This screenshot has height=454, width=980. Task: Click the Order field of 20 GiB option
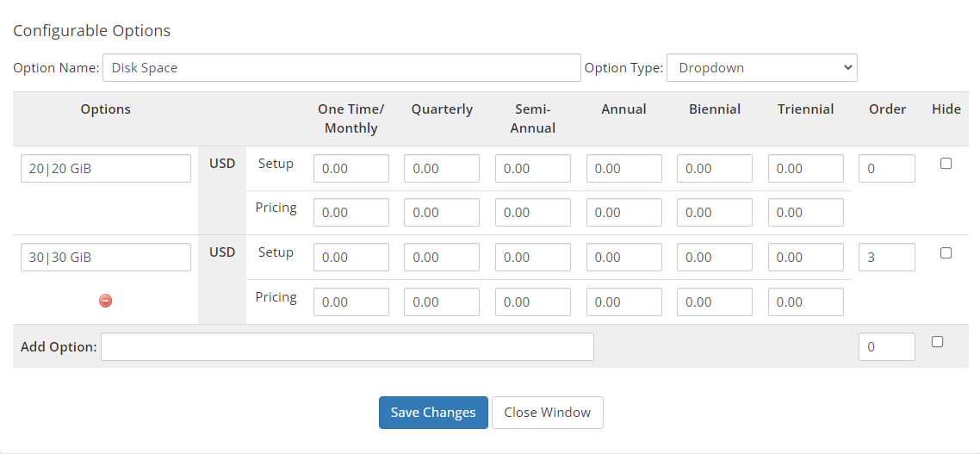(x=887, y=168)
